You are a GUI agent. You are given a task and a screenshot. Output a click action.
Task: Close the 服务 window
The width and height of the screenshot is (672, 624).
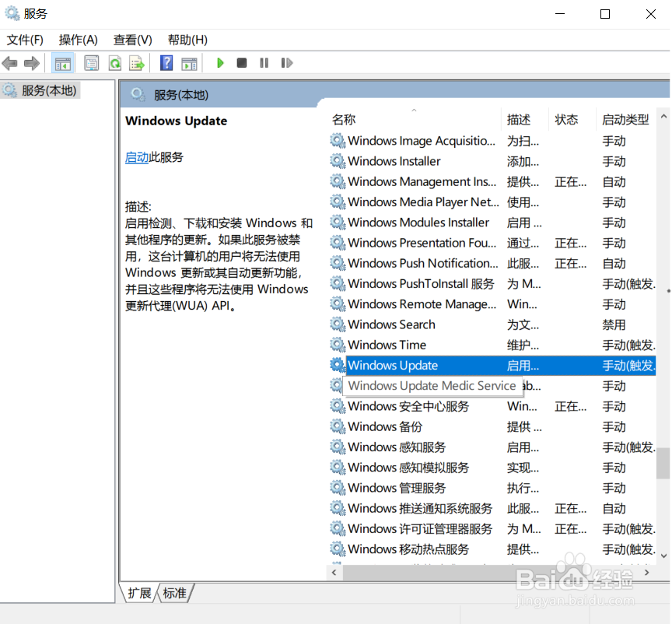point(650,14)
